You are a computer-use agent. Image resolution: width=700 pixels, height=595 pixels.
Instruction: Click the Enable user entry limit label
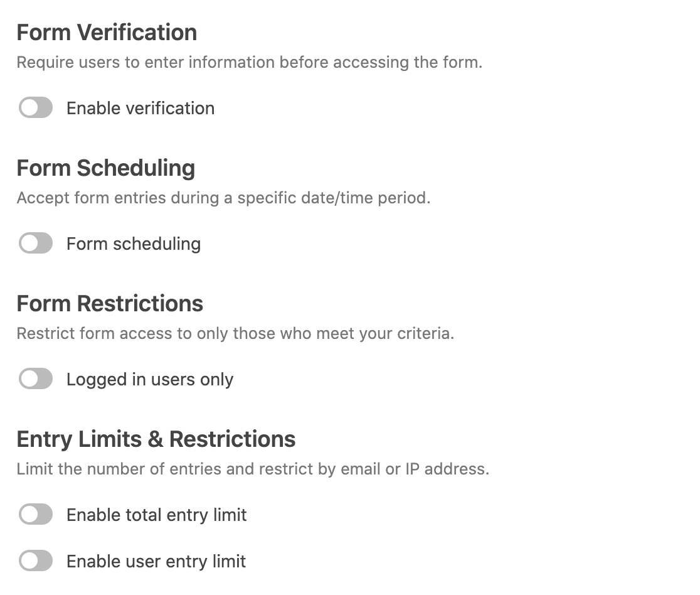pos(155,561)
